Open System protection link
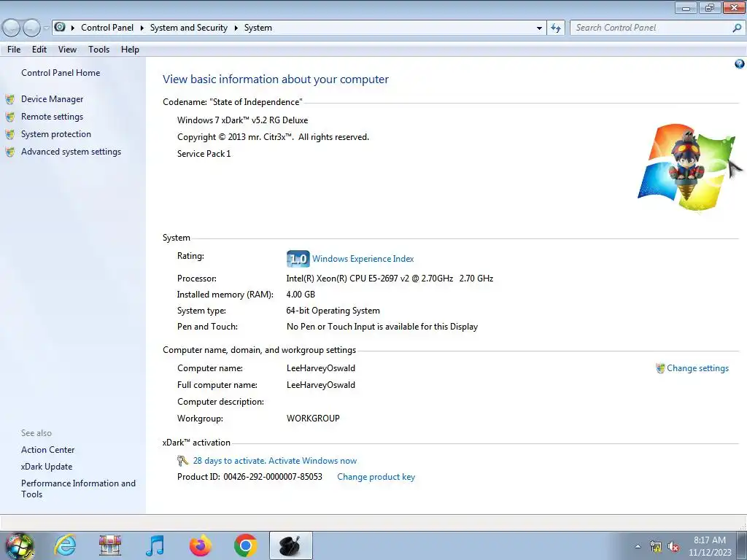 point(55,134)
